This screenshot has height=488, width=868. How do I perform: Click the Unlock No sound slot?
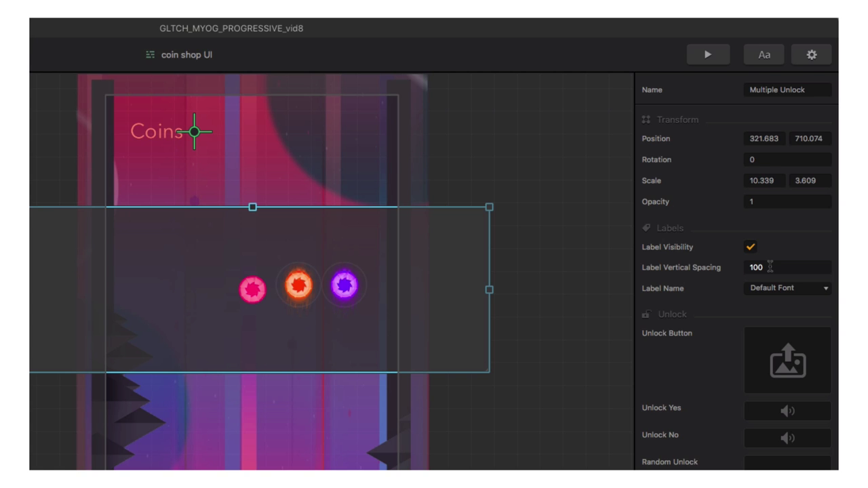(787, 438)
